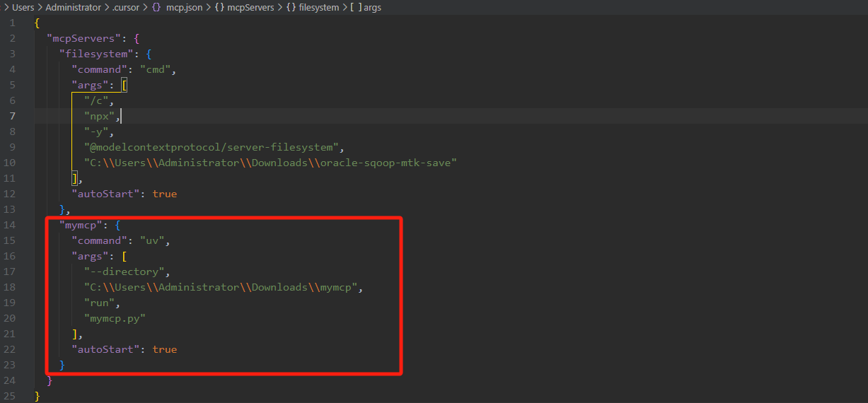Click line number 7 in gutter

[13, 116]
